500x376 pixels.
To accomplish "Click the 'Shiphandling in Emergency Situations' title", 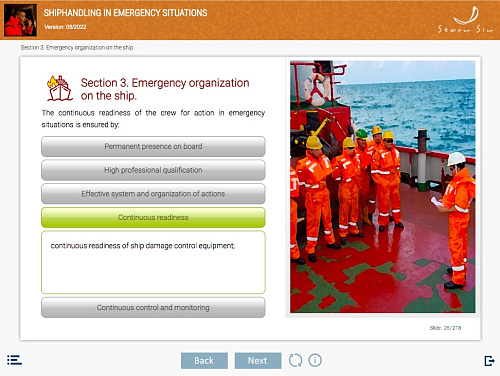I will point(125,13).
